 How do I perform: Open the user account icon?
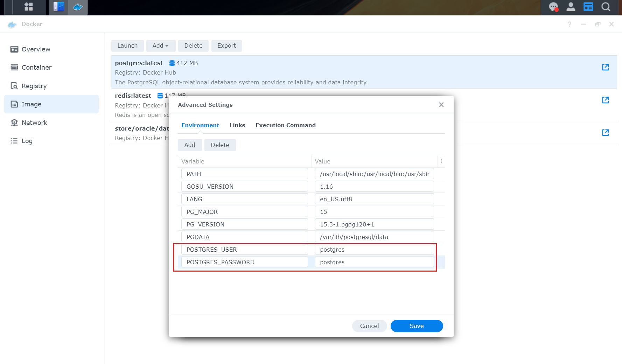click(x=571, y=7)
